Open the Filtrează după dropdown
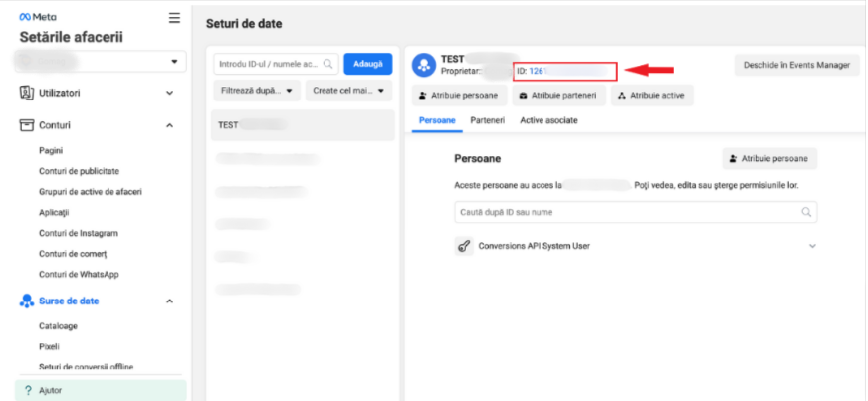Viewport: 868px width, 401px height. point(257,91)
